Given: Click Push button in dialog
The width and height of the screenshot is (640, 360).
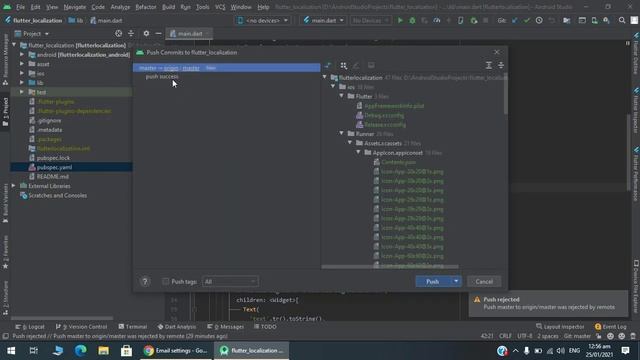Looking at the screenshot, I should point(433,282).
